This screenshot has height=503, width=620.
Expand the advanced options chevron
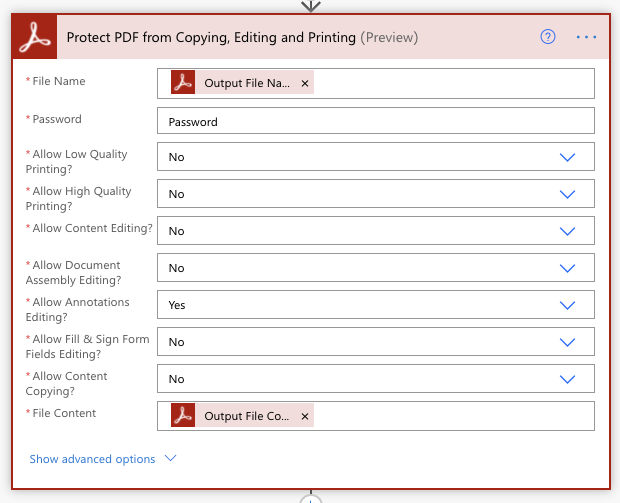[x=170, y=459]
